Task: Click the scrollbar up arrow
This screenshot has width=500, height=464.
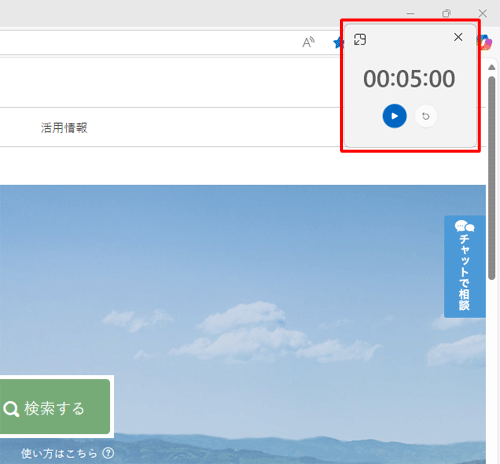Action: 492,67
